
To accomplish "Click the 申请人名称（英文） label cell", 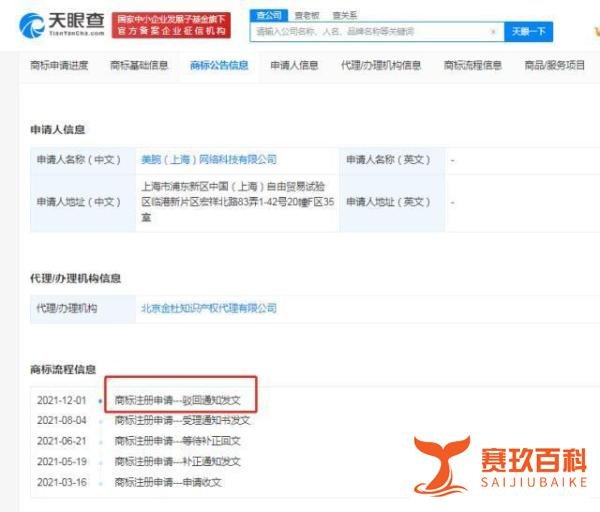I will [392, 160].
